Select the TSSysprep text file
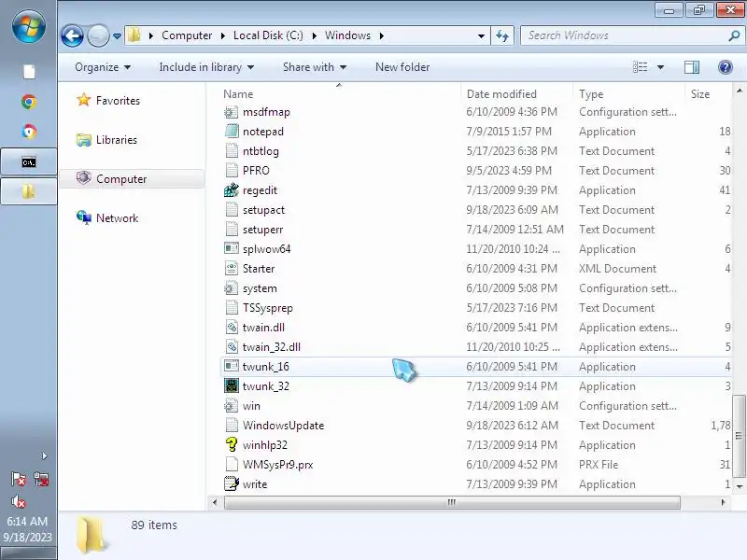 coord(267,308)
